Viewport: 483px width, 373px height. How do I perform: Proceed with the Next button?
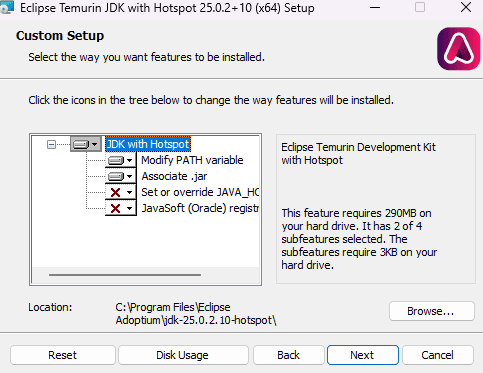click(x=363, y=355)
